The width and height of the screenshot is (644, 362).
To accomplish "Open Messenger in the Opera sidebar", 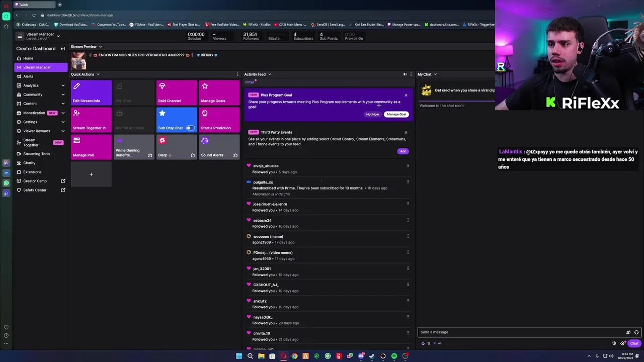I will pos(6,173).
